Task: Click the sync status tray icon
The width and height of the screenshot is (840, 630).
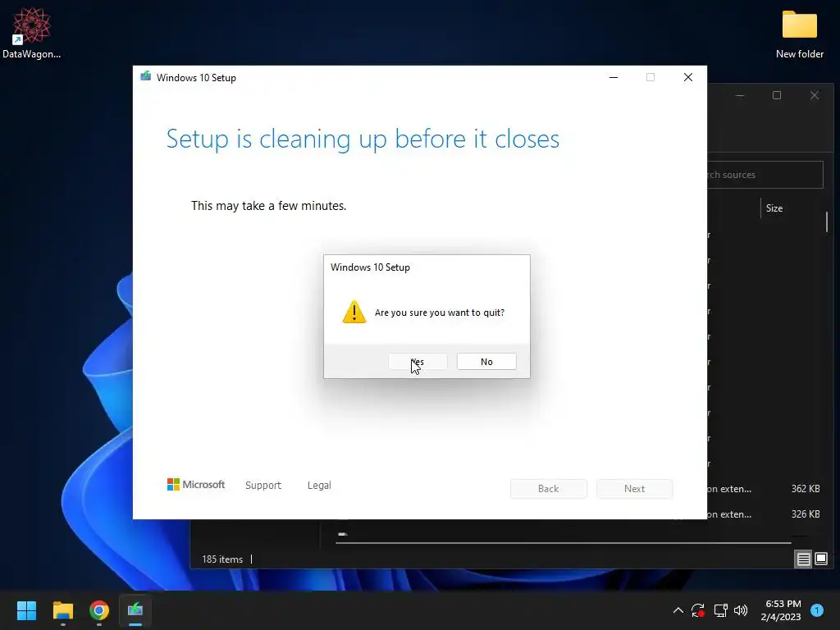Action: pos(698,610)
